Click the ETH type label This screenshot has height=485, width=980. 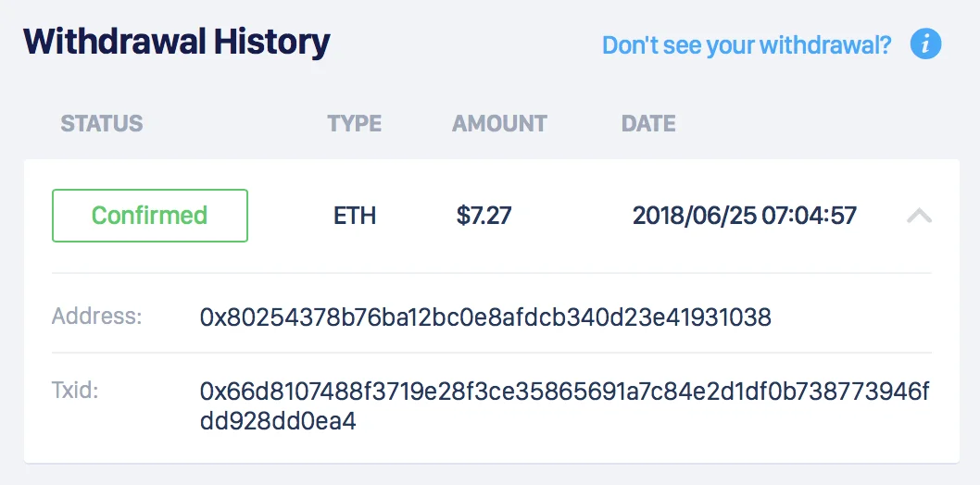click(355, 216)
